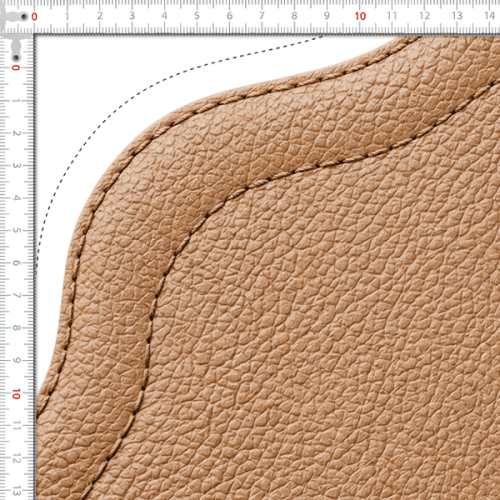Click the 14 mark on horizontal ruler
Image resolution: width=500 pixels, height=500 pixels.
[x=489, y=16]
